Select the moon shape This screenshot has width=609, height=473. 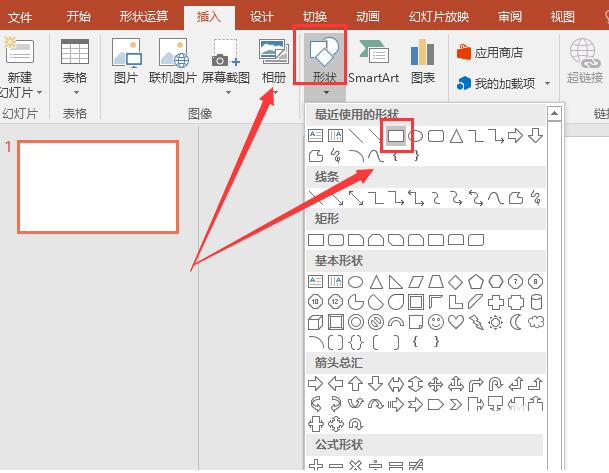click(516, 322)
